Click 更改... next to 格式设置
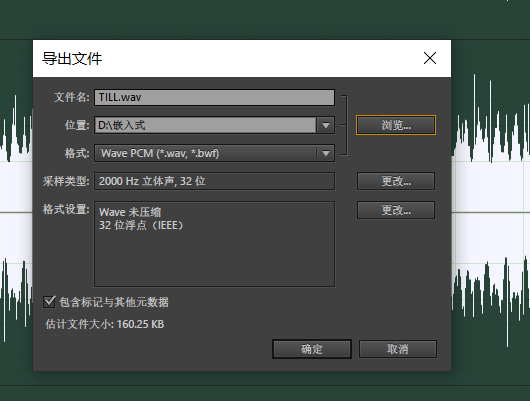Viewport: 530px width, 401px height. [396, 210]
